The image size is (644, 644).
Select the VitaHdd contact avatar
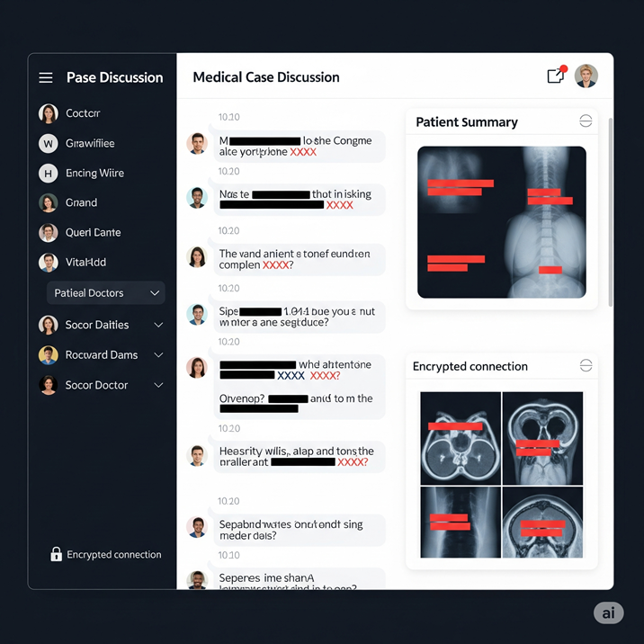(x=49, y=263)
